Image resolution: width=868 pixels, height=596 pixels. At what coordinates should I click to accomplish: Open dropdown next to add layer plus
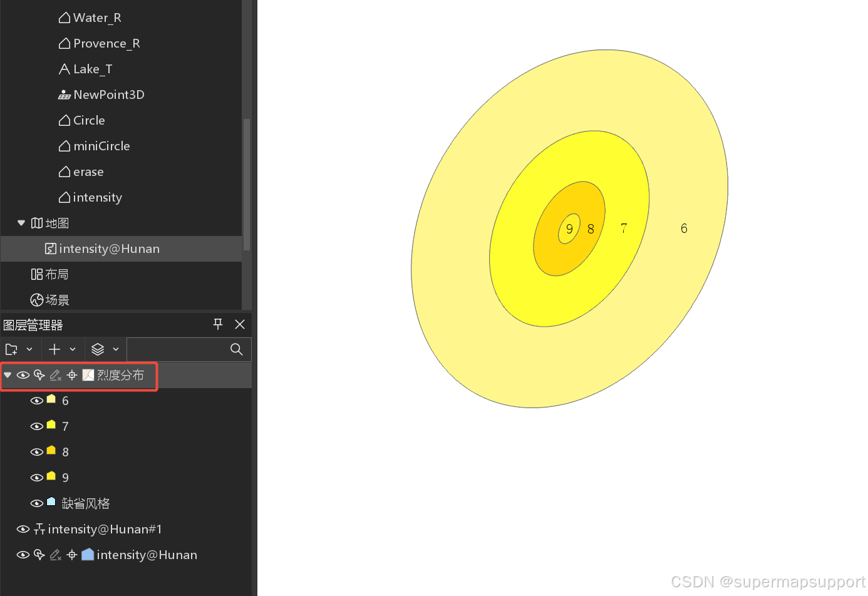click(73, 349)
